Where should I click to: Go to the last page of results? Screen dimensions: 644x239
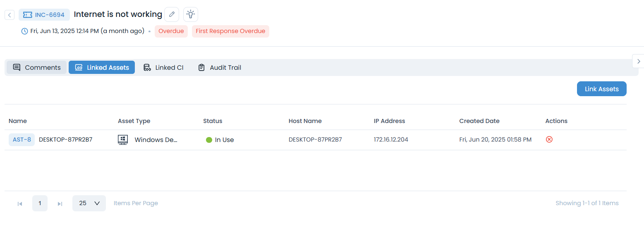pos(60,204)
